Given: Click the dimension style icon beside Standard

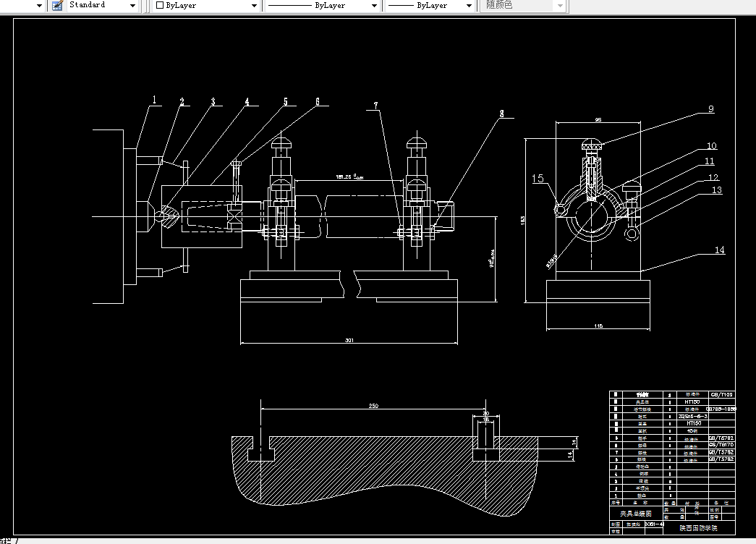Looking at the screenshot, I should point(57,5).
